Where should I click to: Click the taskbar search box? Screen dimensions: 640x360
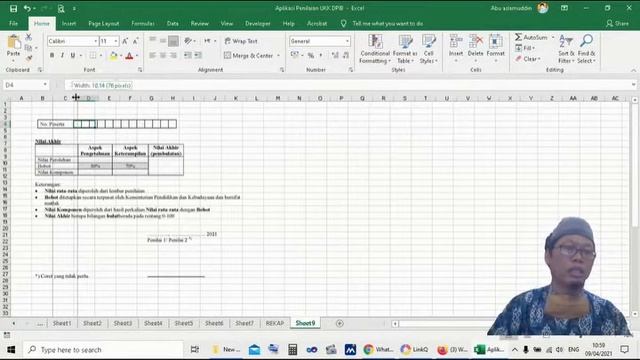pos(103,350)
